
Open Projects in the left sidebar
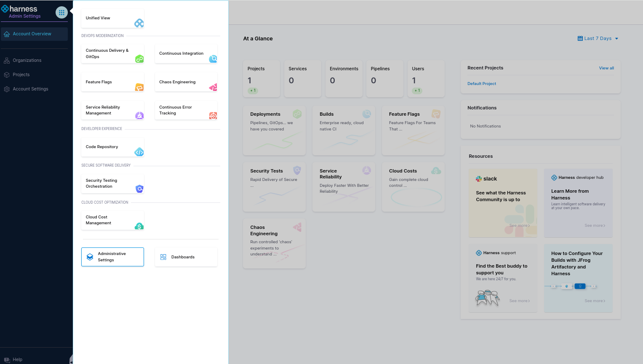[x=21, y=75]
